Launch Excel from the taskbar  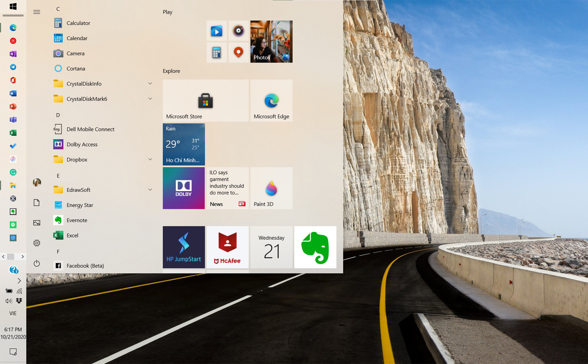point(13,133)
